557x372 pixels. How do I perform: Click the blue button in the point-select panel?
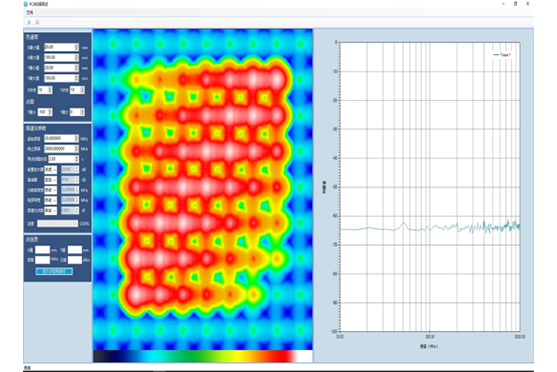point(54,271)
